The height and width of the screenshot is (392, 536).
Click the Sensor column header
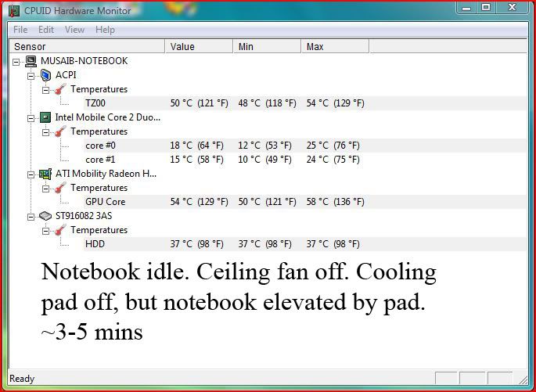click(x=87, y=46)
